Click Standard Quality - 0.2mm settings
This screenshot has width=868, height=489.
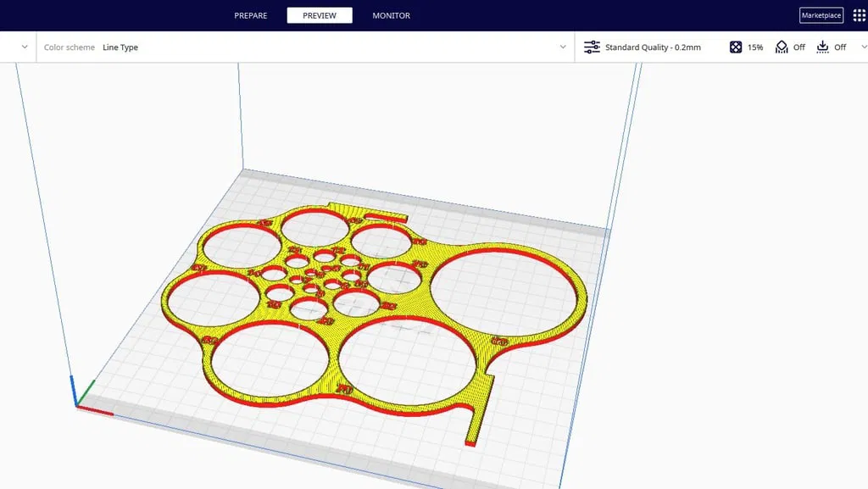tap(653, 47)
